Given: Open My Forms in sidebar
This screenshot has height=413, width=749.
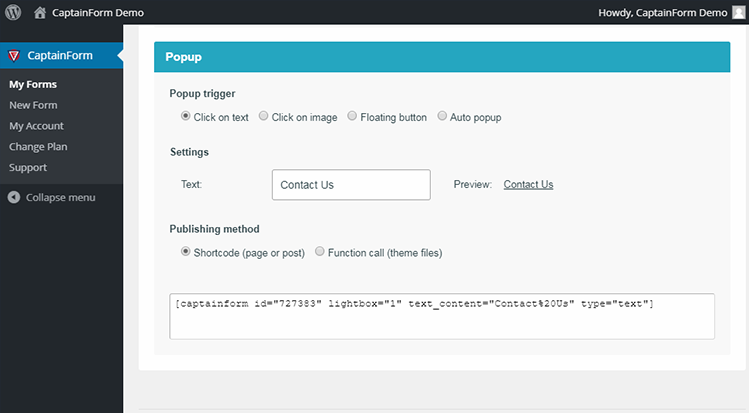Looking at the screenshot, I should click(33, 85).
